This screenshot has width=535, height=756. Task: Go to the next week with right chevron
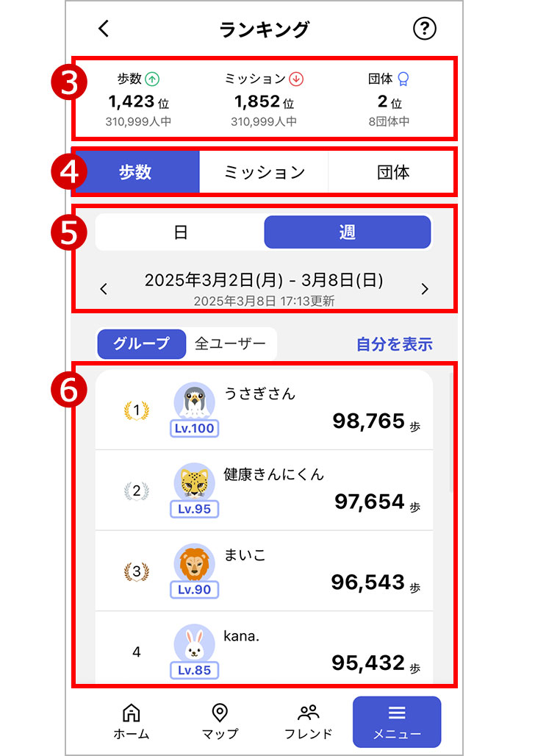(x=424, y=289)
